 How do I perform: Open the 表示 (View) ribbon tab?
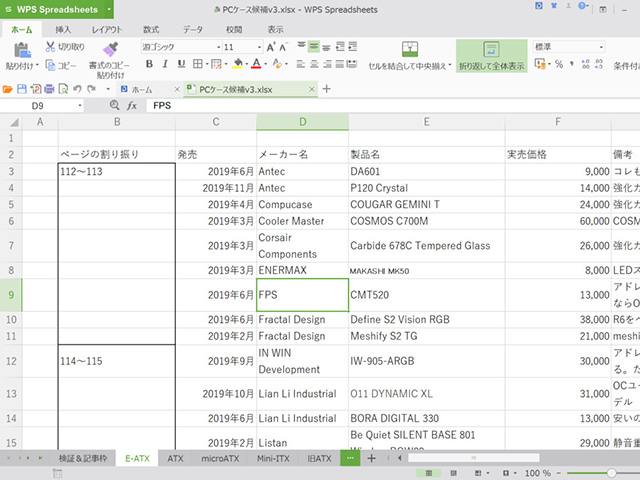click(276, 29)
